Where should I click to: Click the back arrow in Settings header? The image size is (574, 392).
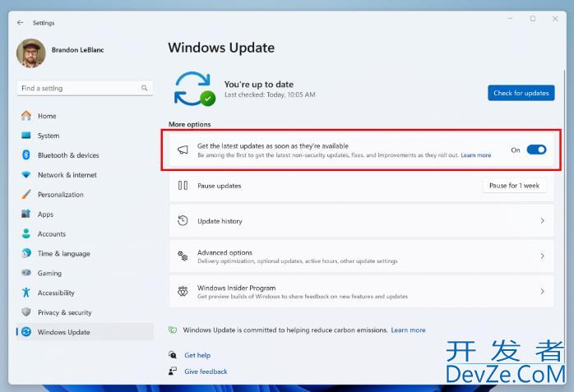pos(21,23)
